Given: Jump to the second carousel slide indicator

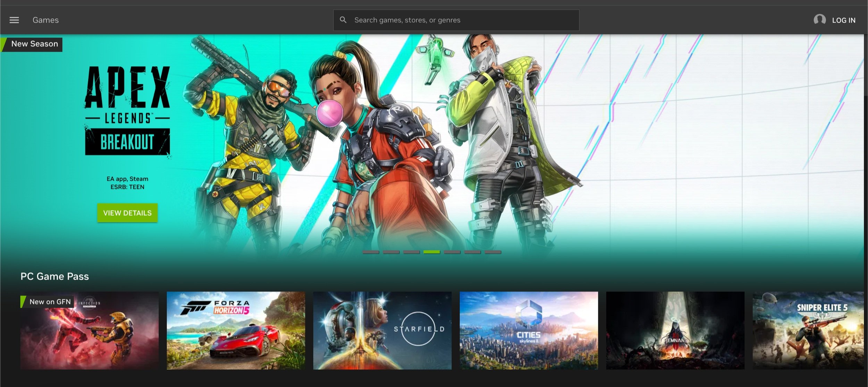Looking at the screenshot, I should tap(391, 252).
